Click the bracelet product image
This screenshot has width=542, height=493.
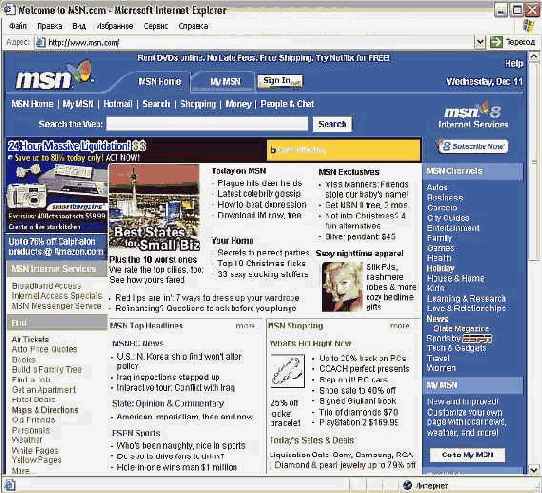(x=288, y=371)
